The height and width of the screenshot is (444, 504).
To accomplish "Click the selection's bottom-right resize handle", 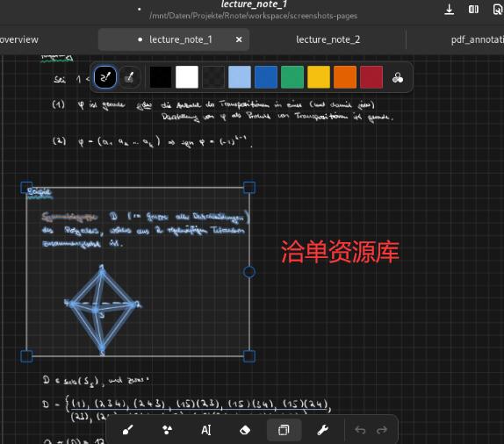I will tap(249, 356).
